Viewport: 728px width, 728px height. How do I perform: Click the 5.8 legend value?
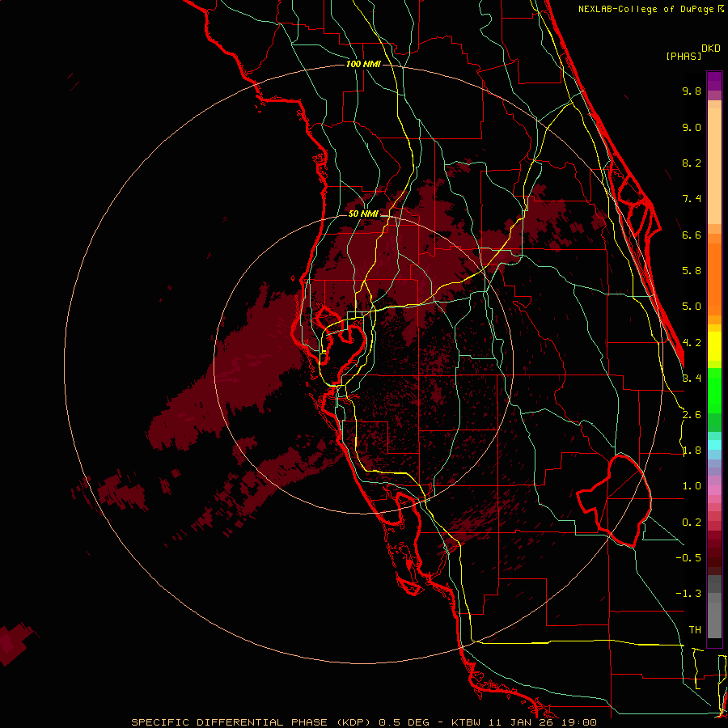692,271
